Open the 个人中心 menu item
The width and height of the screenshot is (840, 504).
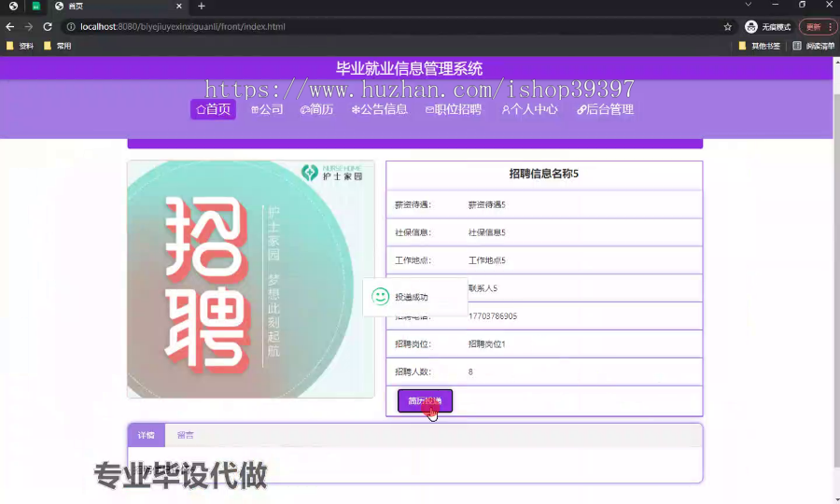click(529, 109)
